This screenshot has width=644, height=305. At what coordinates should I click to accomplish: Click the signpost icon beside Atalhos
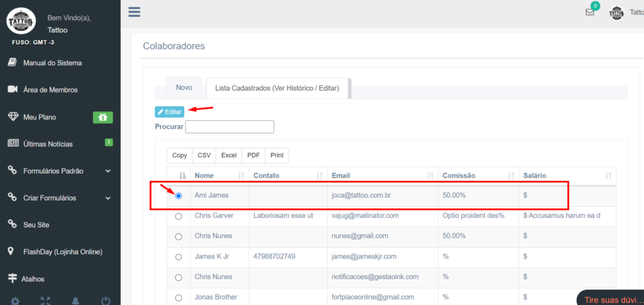point(13,279)
